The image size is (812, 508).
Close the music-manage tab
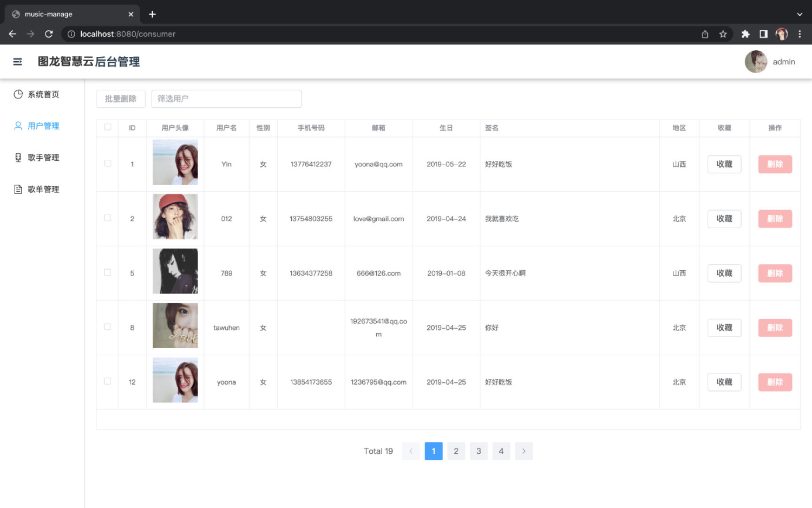pyautogui.click(x=130, y=14)
